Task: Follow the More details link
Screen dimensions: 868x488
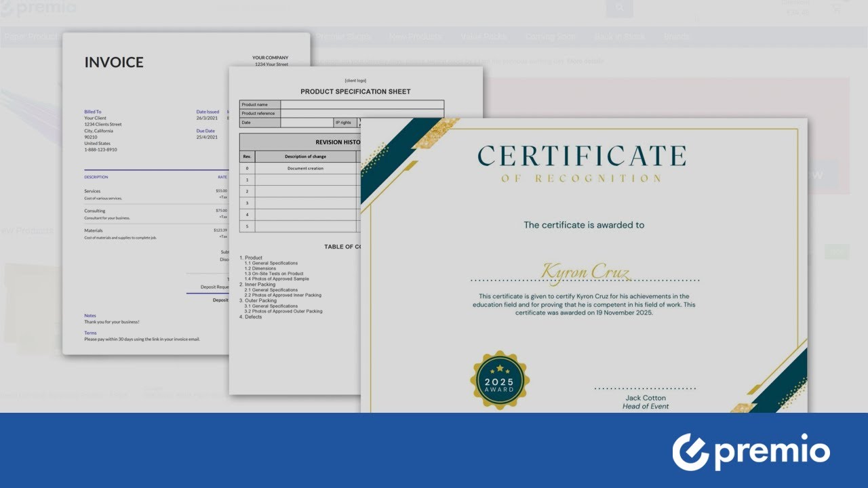Action: (x=585, y=61)
